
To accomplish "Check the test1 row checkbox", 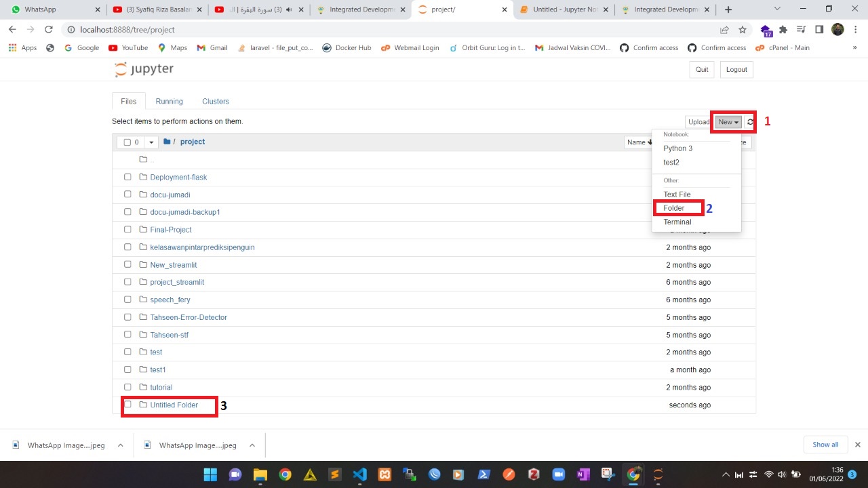I will [127, 369].
